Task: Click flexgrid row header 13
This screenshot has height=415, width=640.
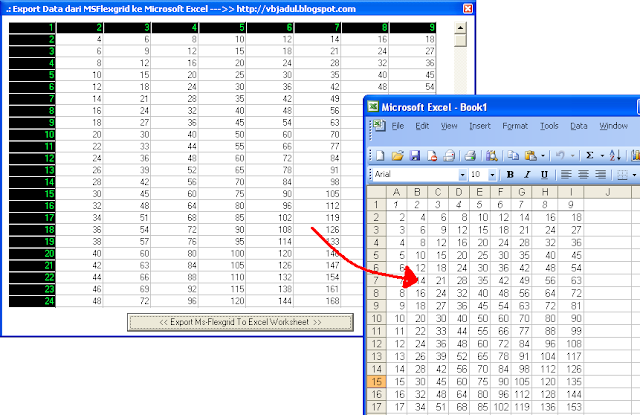Action: [x=32, y=170]
